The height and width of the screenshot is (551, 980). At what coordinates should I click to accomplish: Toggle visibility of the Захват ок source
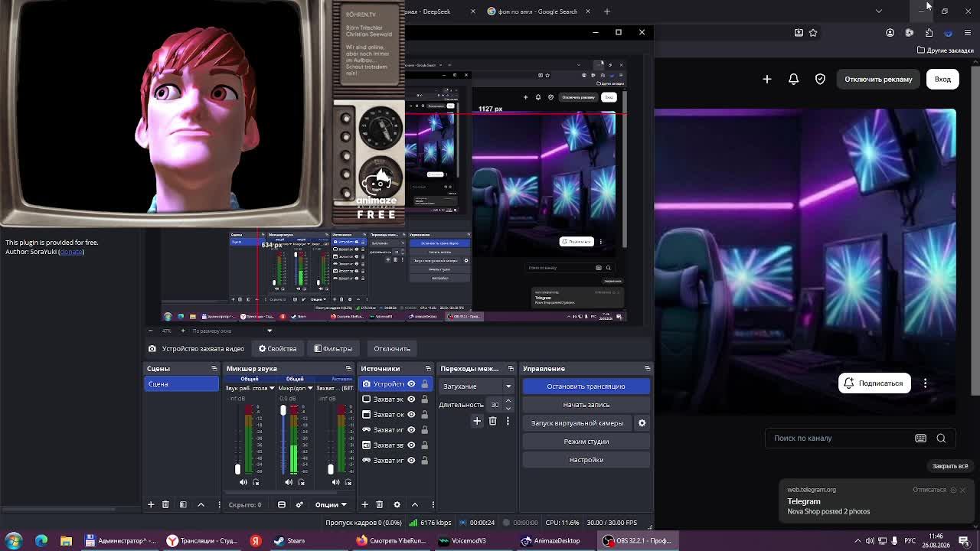411,415
